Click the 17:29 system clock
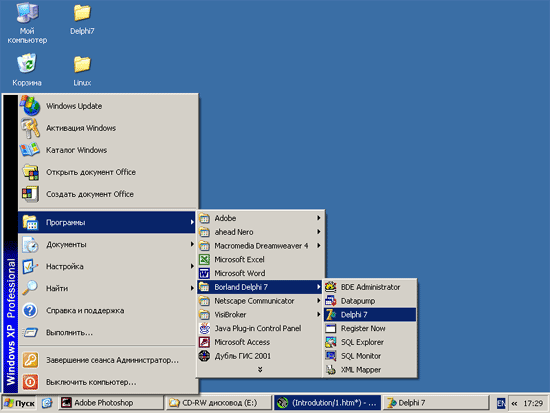 533,404
